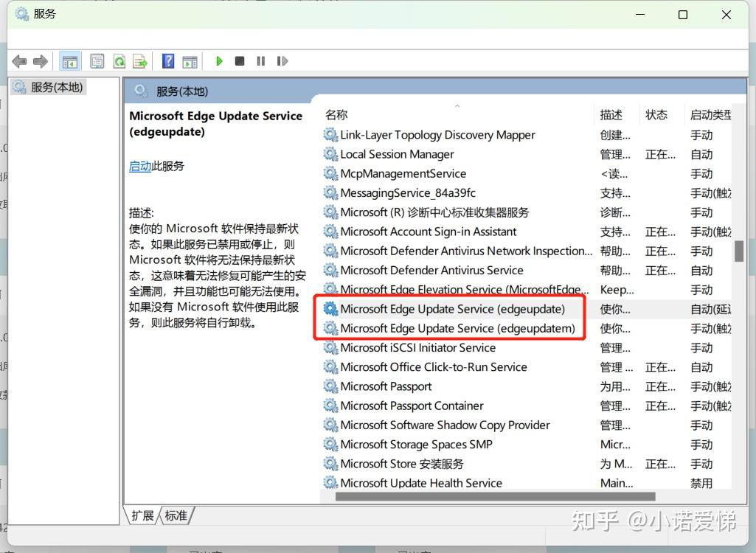Click the Refresh toolbar icon
The height and width of the screenshot is (553, 756).
click(x=119, y=61)
